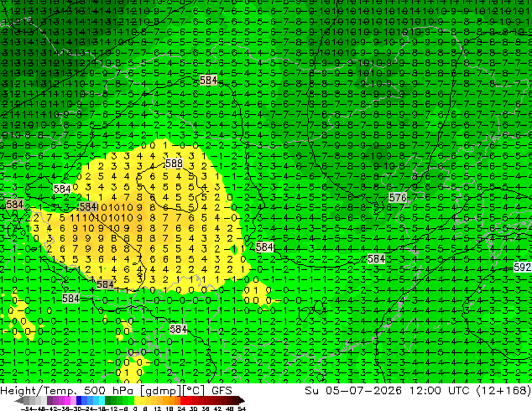Click the 588 height contour label
The height and width of the screenshot is (411, 532).
[174, 164]
